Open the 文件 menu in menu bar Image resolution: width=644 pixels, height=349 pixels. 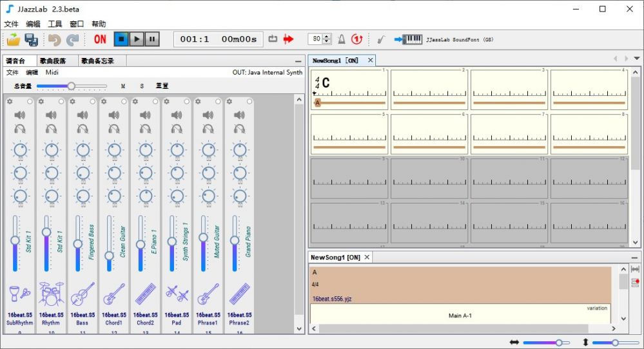pos(11,24)
